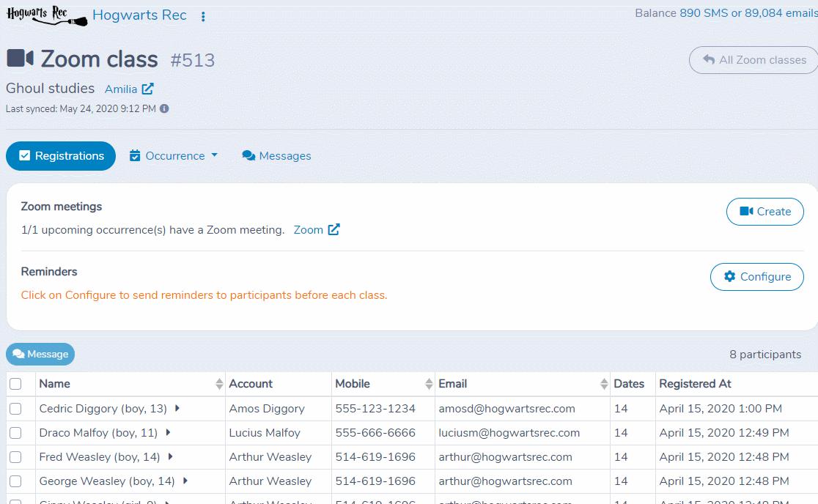The image size is (818, 504).
Task: Click the email amosd@hogwartsrec.com
Action: (507, 409)
